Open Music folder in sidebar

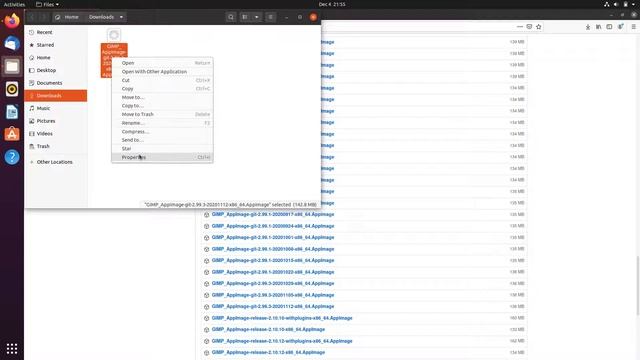point(56,108)
